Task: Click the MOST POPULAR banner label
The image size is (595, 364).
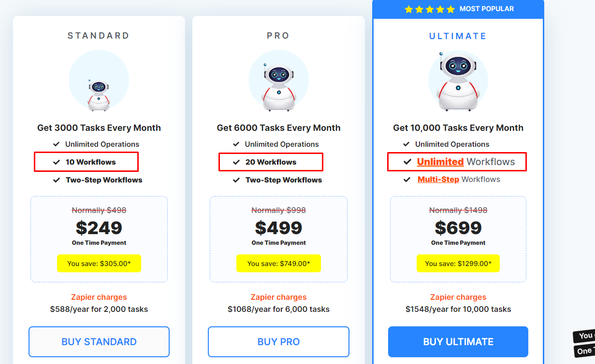Action: (487, 9)
